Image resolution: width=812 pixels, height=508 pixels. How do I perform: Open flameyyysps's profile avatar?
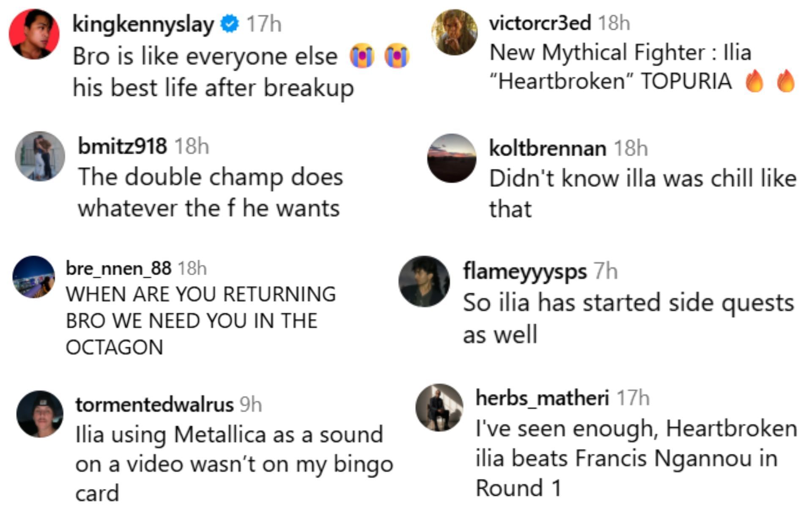pyautogui.click(x=424, y=281)
